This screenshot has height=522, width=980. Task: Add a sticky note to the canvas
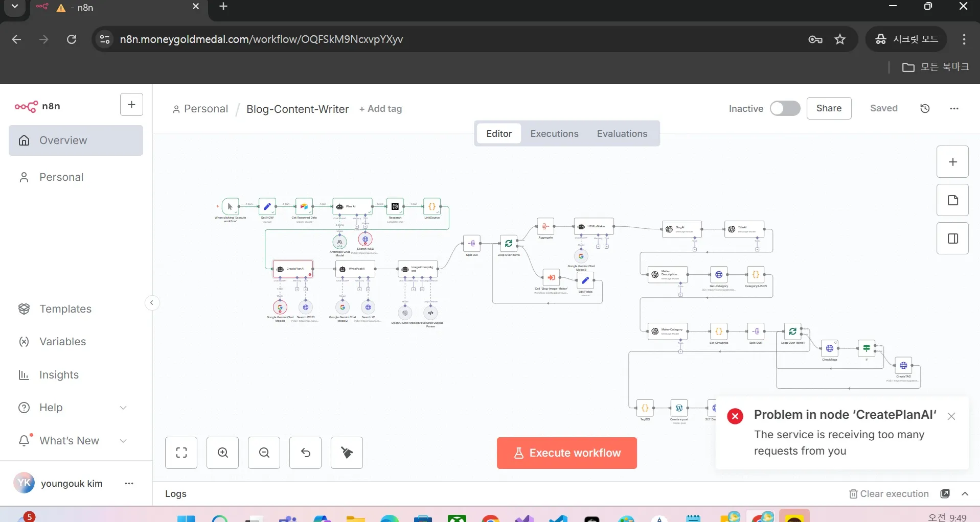coord(953,200)
